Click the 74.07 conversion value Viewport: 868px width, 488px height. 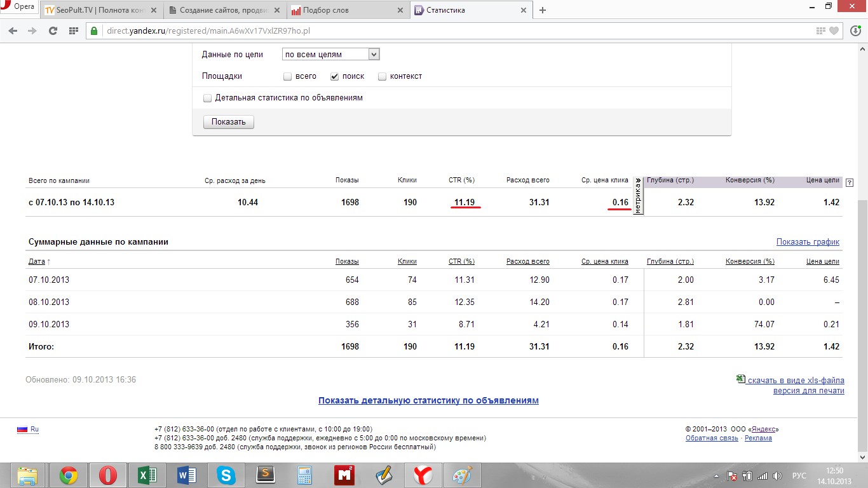tap(766, 324)
